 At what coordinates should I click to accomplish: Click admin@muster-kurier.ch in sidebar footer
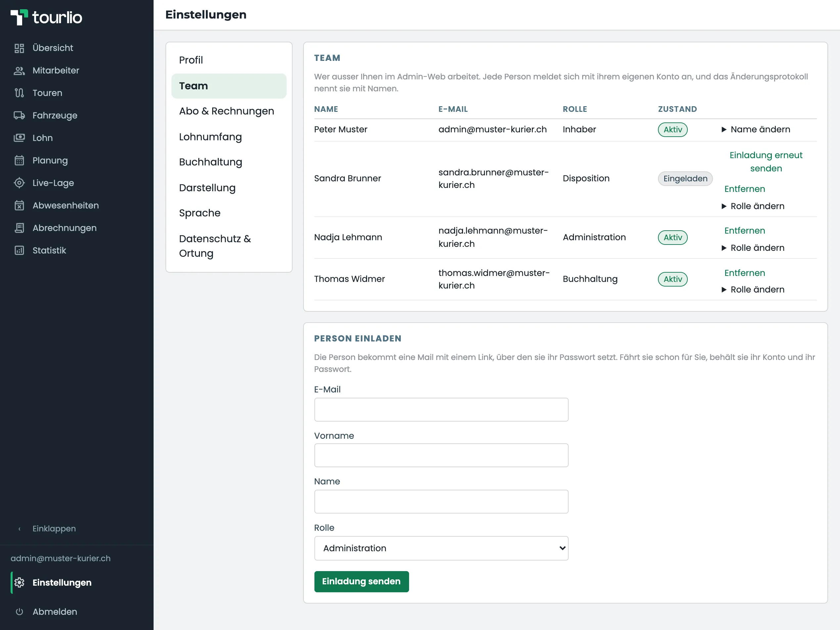pos(61,559)
